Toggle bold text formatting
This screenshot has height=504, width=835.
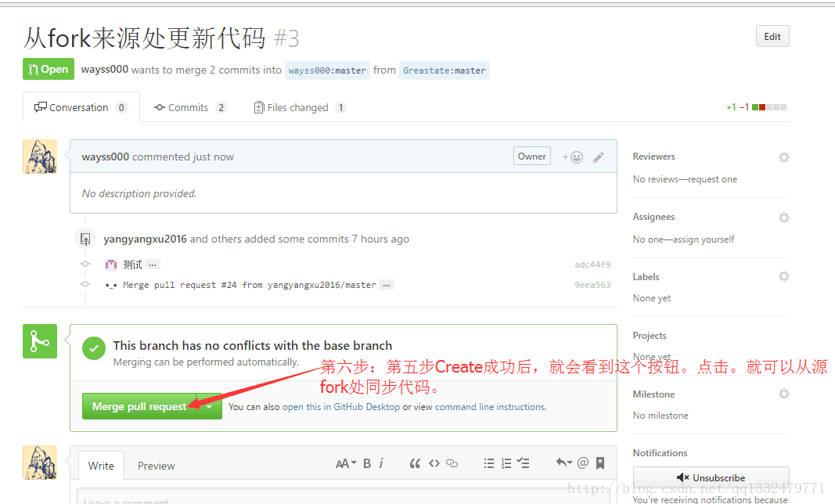point(367,463)
